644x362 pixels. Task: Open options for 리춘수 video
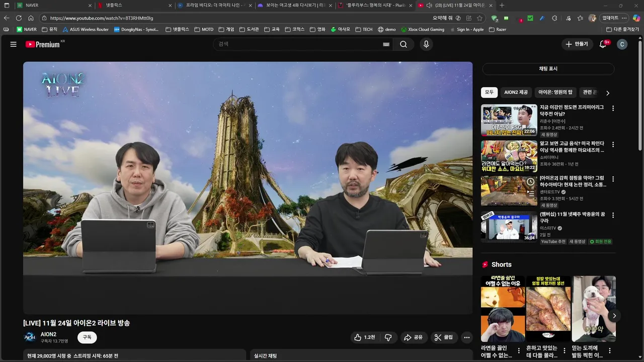point(613,108)
